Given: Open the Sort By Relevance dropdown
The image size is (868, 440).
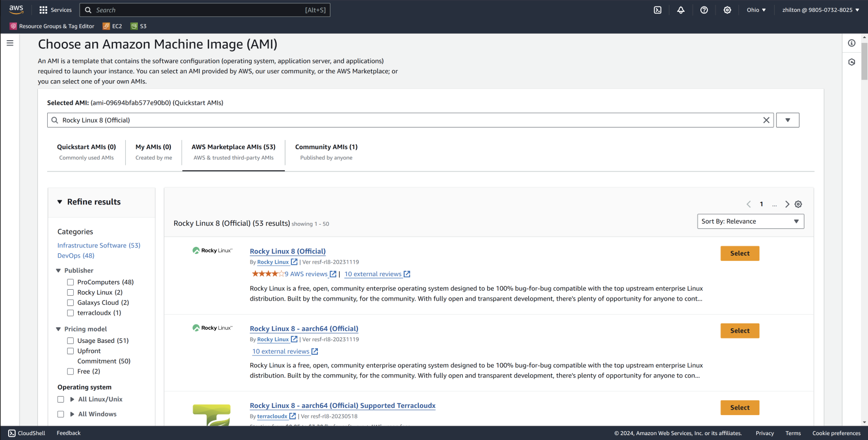Looking at the screenshot, I should coord(750,221).
